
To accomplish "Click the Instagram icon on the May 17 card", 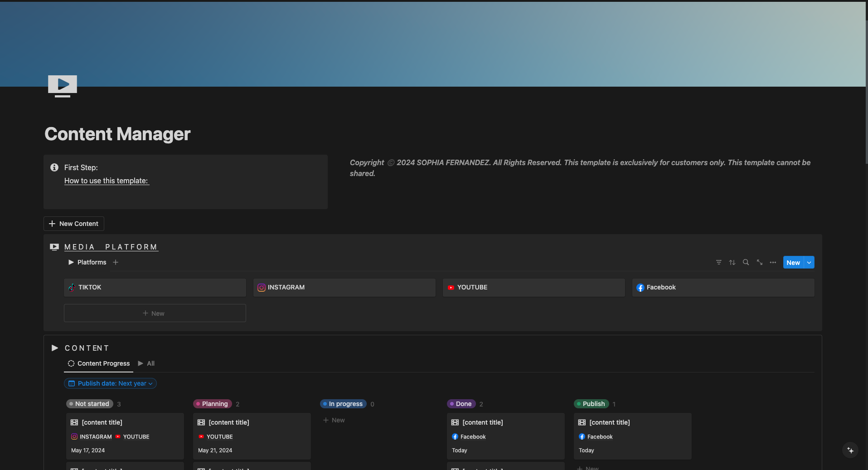I will (74, 436).
